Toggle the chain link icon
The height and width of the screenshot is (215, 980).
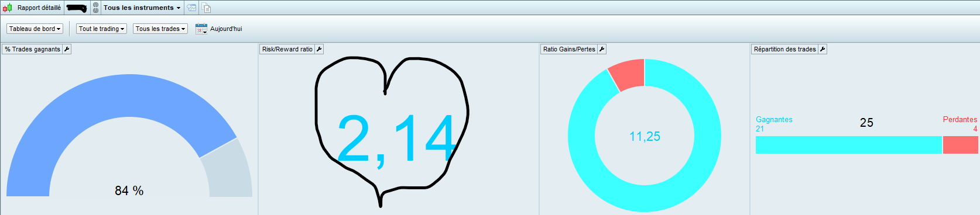[x=96, y=8]
